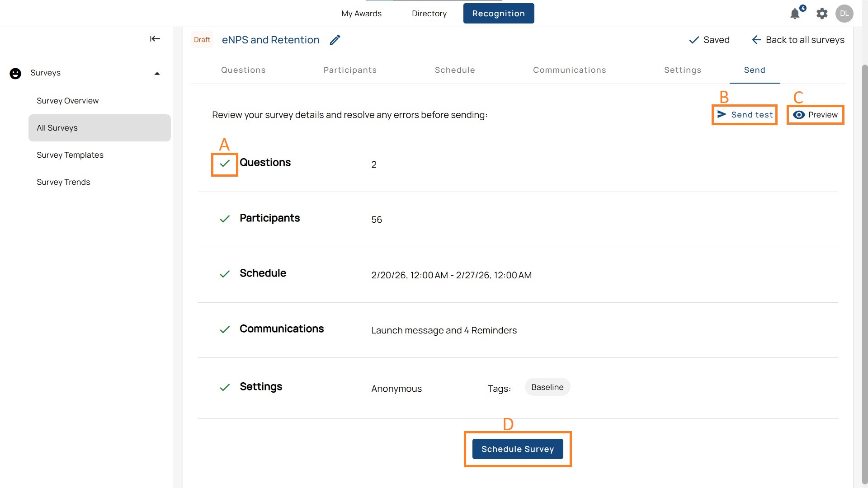Click the Surveys sidebar heading

45,73
